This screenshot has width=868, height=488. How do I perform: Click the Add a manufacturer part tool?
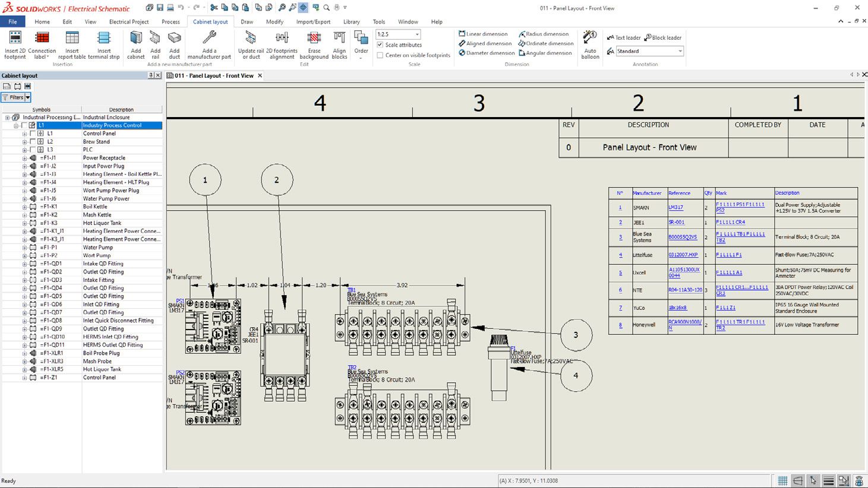click(x=209, y=45)
